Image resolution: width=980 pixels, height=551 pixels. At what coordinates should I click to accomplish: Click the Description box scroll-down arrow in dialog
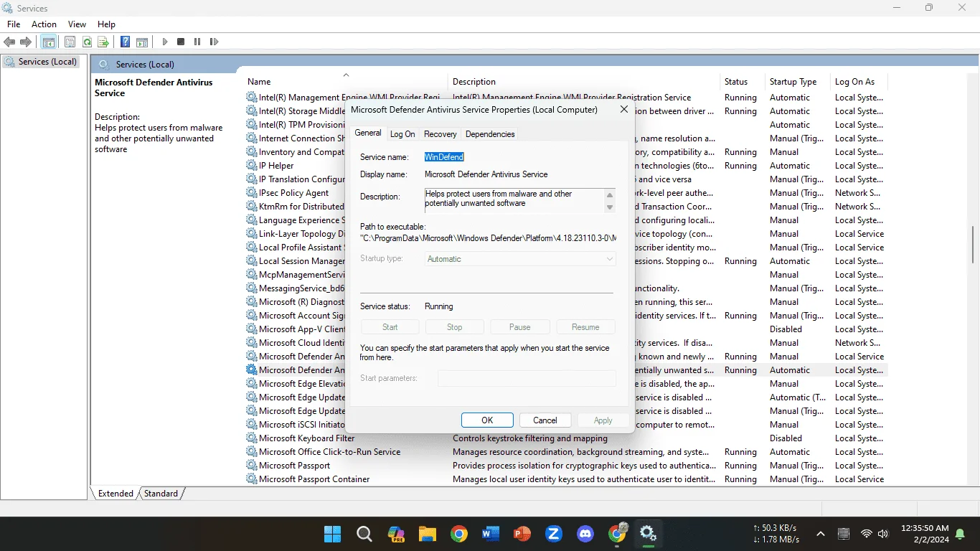click(610, 207)
